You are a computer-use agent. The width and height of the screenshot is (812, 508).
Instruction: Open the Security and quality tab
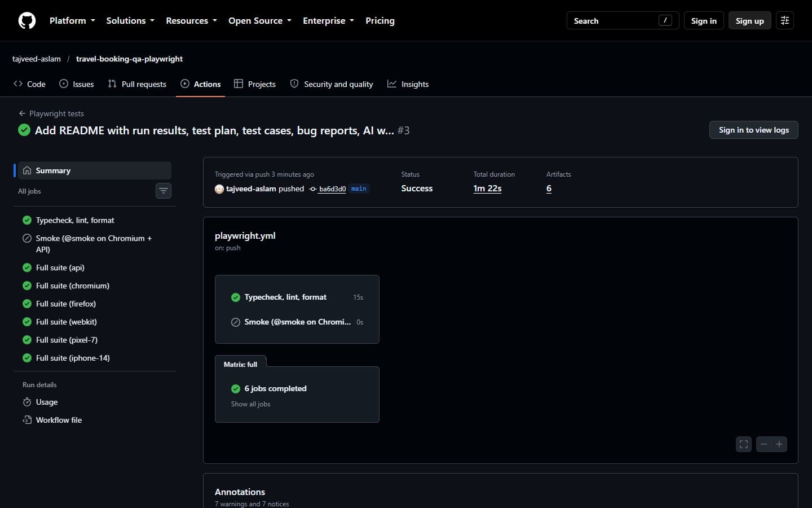tap(332, 84)
